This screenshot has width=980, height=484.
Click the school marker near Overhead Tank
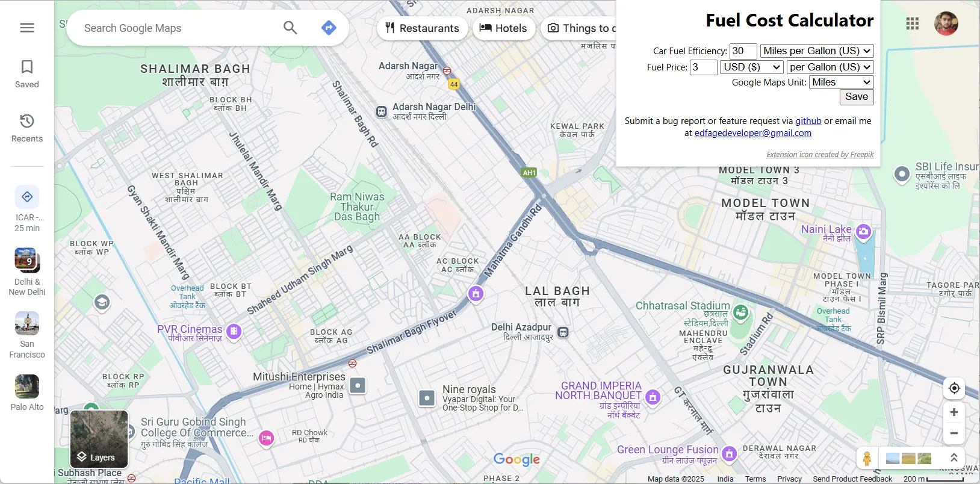(x=102, y=302)
